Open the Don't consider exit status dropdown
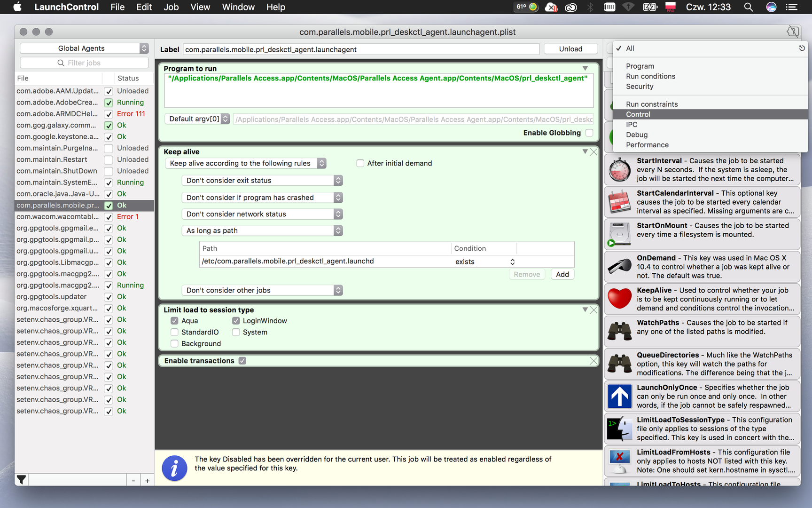This screenshot has width=812, height=508. point(262,181)
